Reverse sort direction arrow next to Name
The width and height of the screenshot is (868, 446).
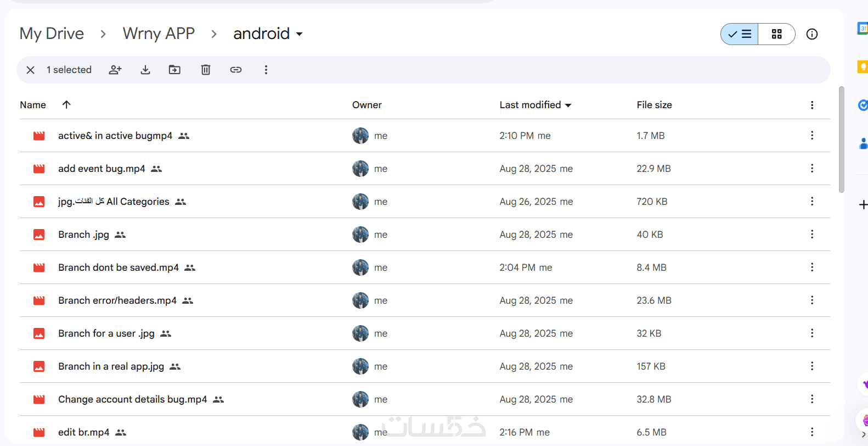click(66, 104)
